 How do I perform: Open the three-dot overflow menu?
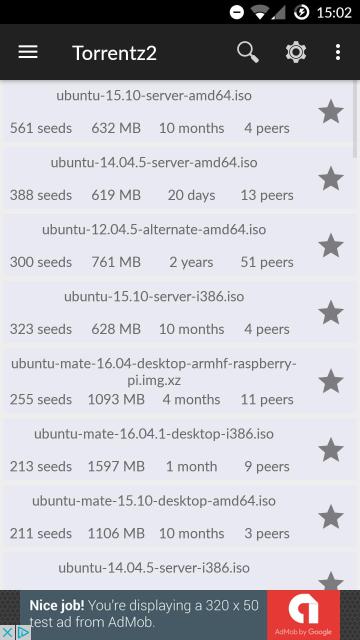[x=338, y=52]
